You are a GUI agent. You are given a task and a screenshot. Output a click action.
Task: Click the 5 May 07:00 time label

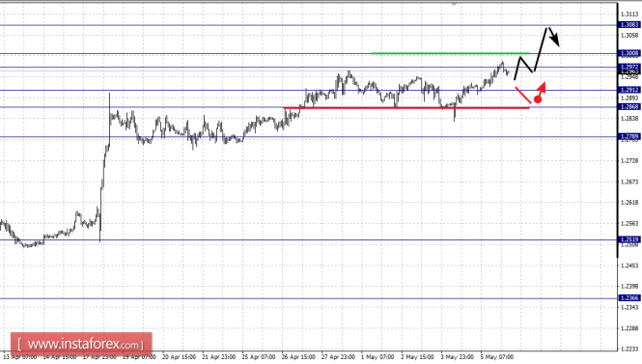coord(496,357)
